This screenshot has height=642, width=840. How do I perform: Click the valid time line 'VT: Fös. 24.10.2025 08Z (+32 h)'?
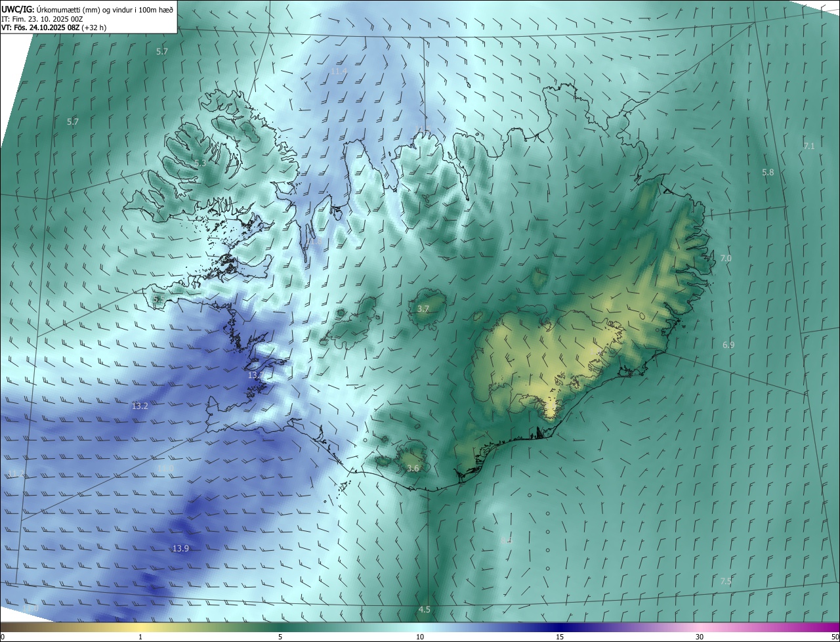[54, 28]
